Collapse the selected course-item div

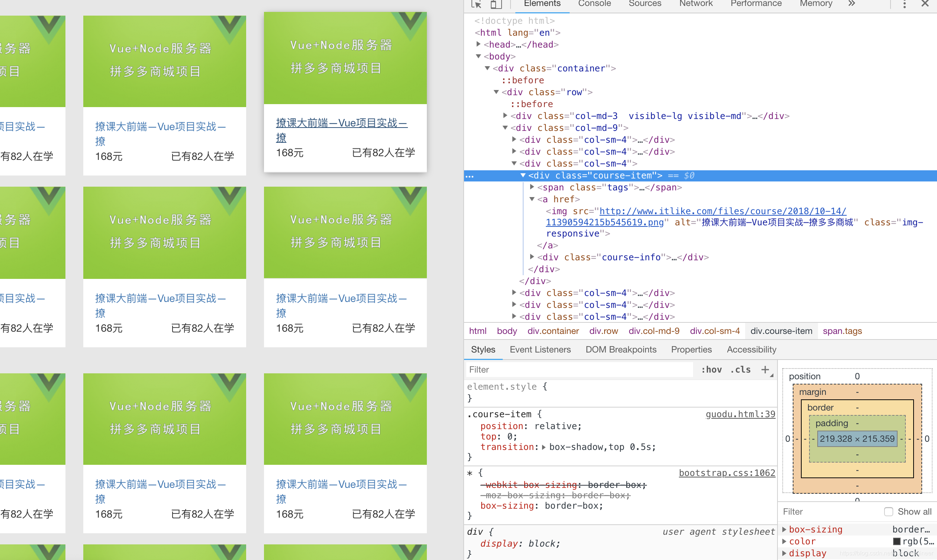point(523,175)
